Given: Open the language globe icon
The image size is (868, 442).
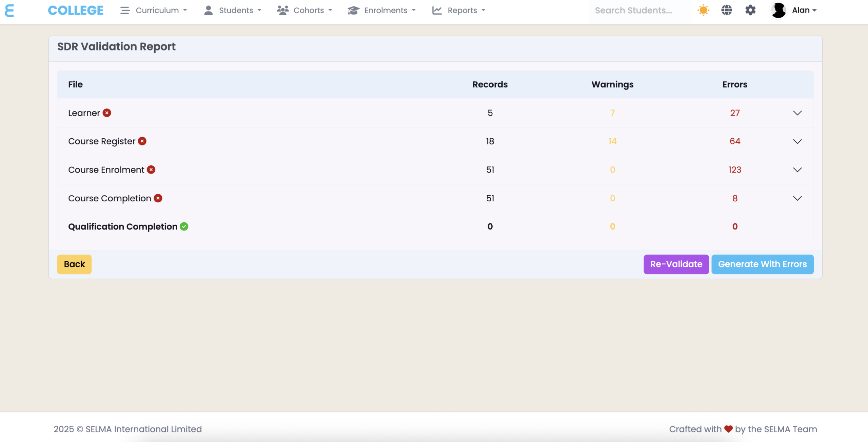Looking at the screenshot, I should pos(727,10).
